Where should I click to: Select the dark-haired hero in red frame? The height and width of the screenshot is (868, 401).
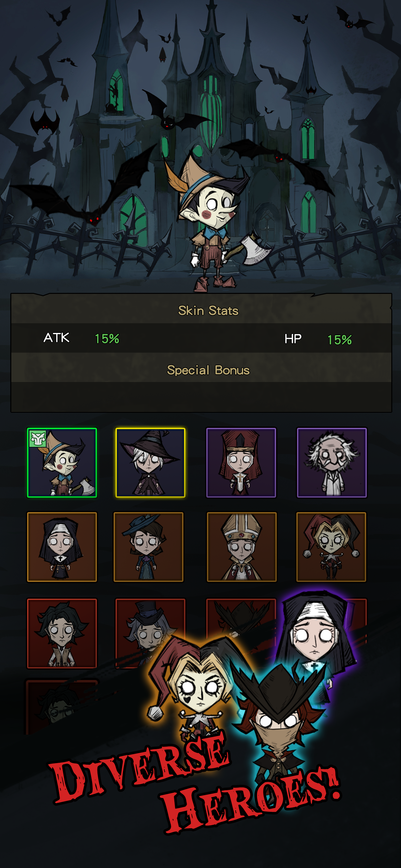[62, 634]
